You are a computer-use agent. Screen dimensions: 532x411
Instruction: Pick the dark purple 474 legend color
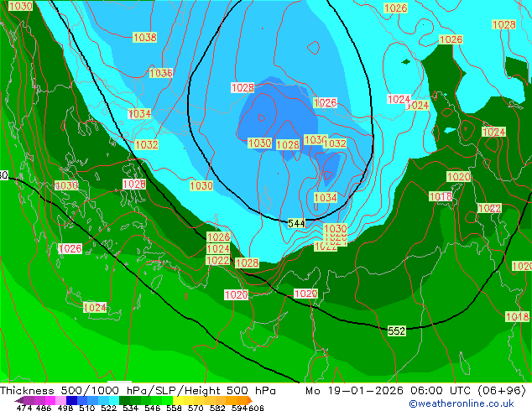pos(19,400)
